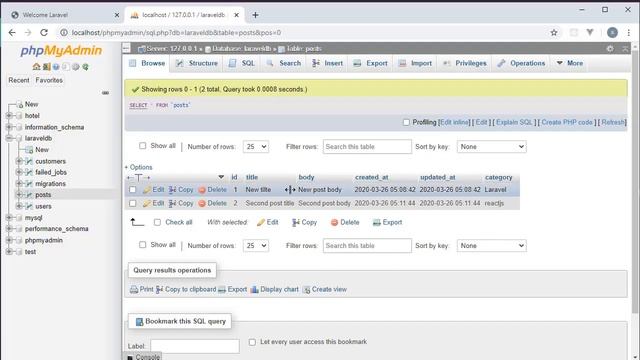Click the Refresh link

click(613, 122)
